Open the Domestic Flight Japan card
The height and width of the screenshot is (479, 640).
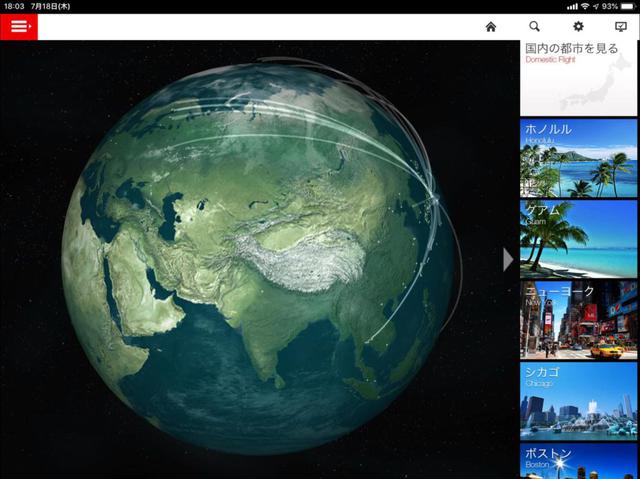pyautogui.click(x=578, y=78)
